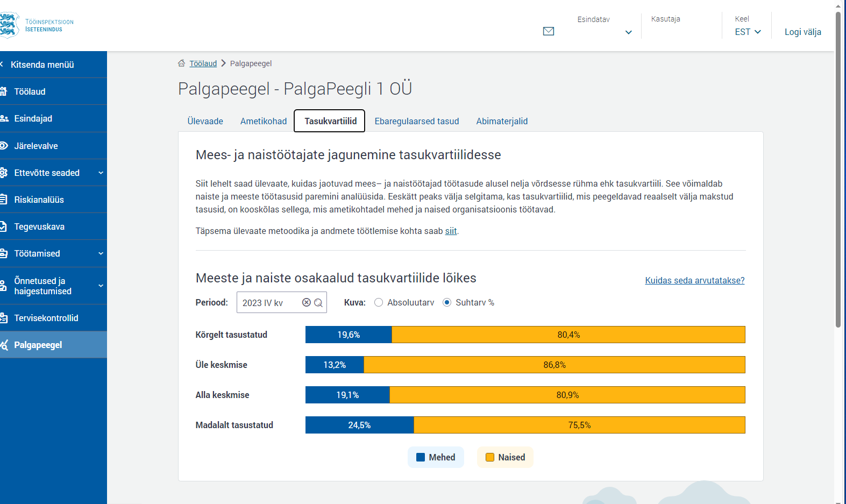Click the Tööinspektsioon lion logo

click(9, 25)
